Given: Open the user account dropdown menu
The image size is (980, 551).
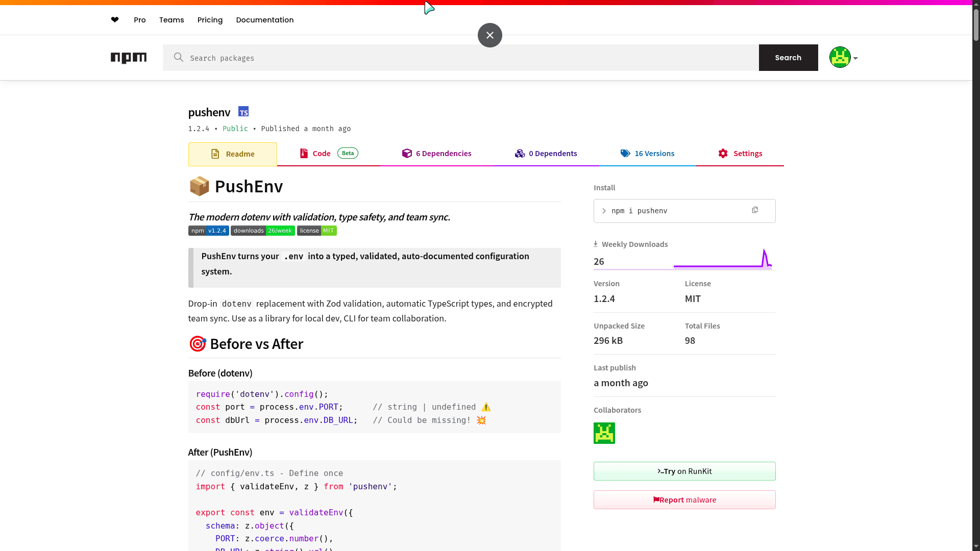Looking at the screenshot, I should (843, 57).
